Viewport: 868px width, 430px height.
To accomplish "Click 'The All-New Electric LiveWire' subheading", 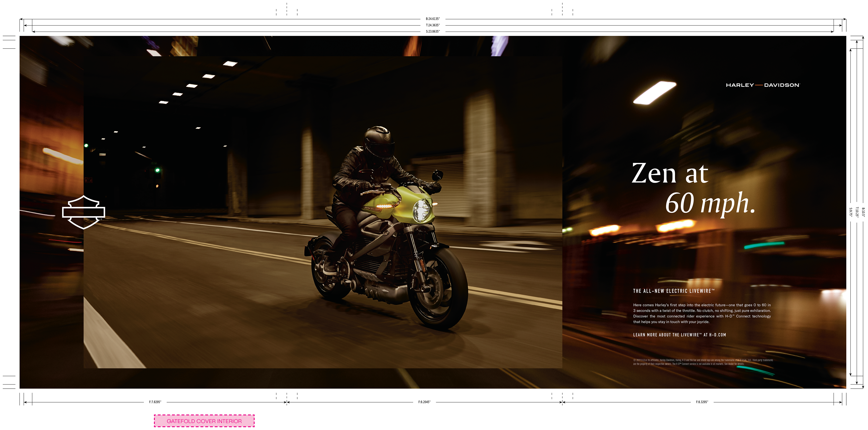I will (x=674, y=291).
